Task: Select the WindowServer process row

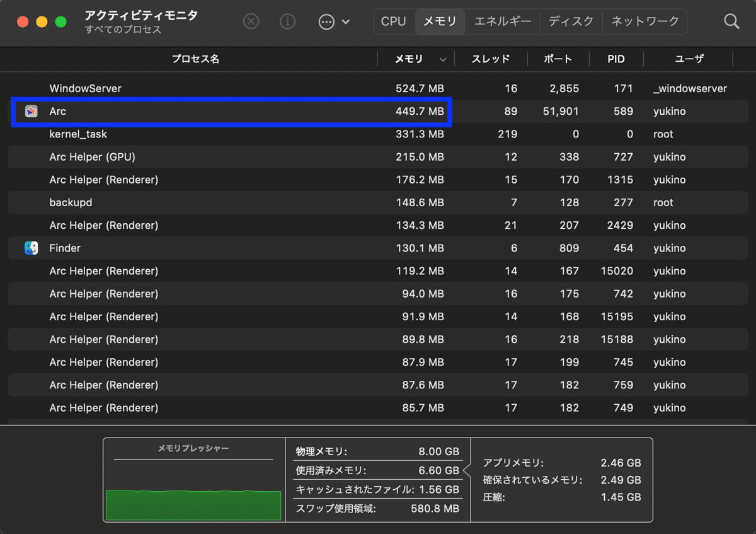Action: click(378, 89)
